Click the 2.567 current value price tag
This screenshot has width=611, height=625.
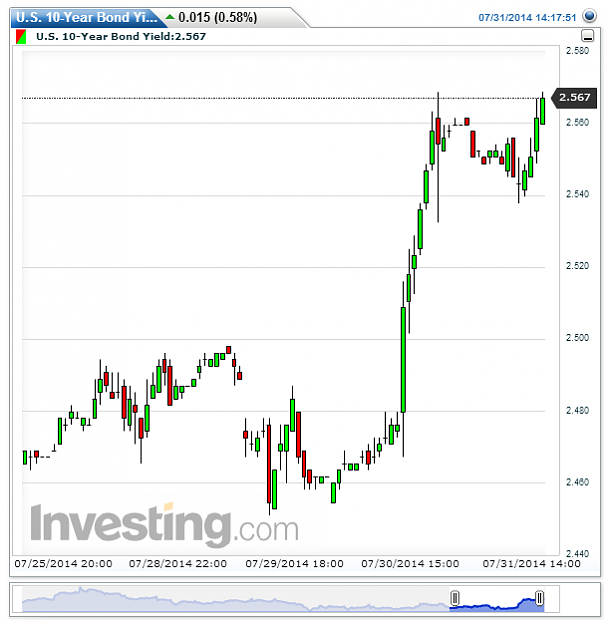(574, 98)
